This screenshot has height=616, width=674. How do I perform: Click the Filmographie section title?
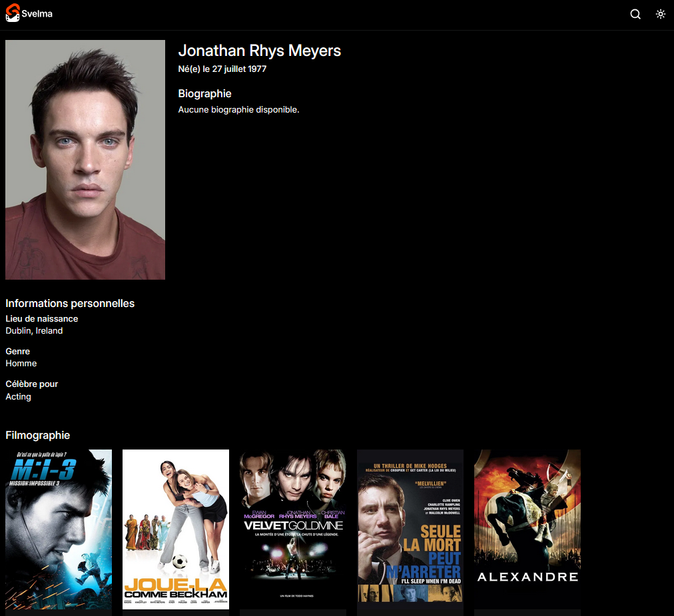click(37, 435)
